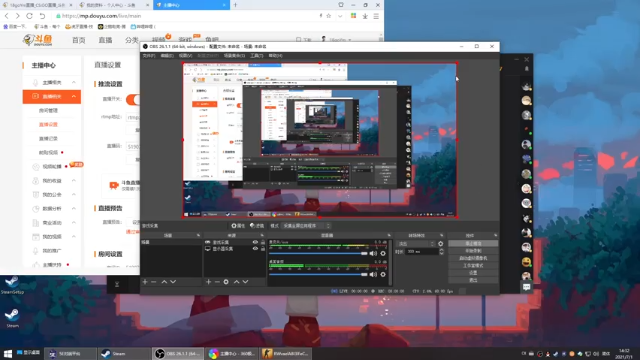Expand sidebar section with shield icon in Douyu
The width and height of the screenshot is (640, 360).
pyautogui.click(x=74, y=194)
